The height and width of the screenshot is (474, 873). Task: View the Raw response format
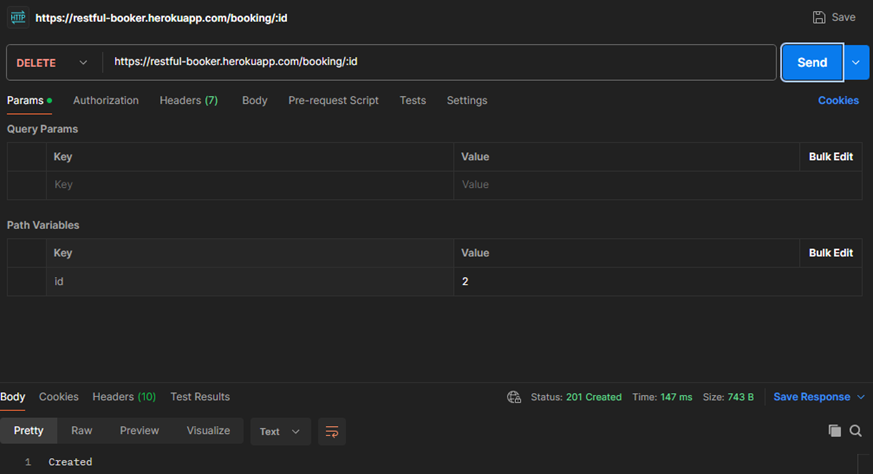[82, 430]
